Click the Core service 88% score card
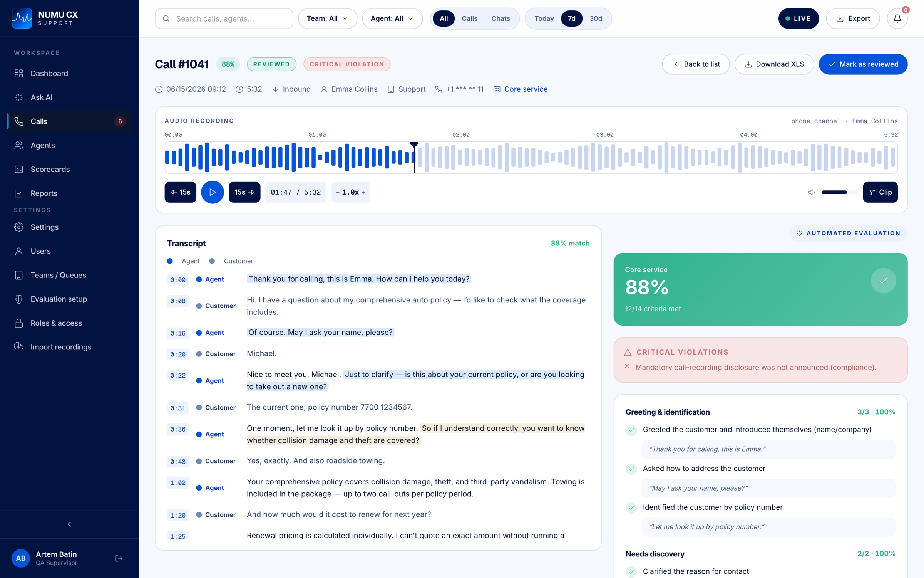This screenshot has width=924, height=578. point(760,289)
